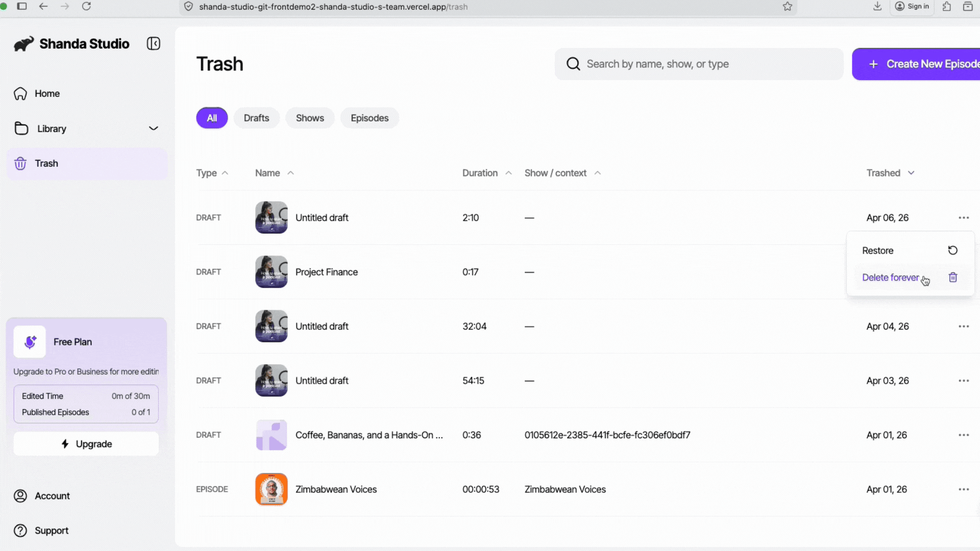Click the browser bookmark star icon

[788, 7]
